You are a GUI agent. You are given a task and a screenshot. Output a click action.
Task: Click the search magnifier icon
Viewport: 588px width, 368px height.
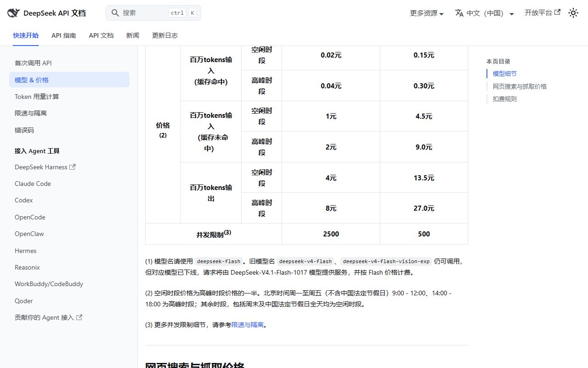pos(115,13)
